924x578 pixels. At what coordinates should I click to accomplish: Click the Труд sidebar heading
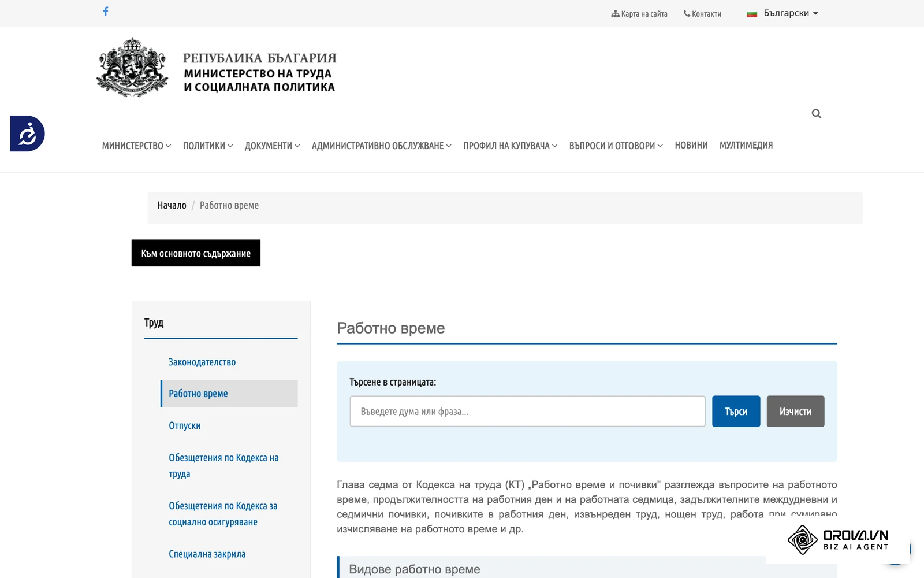[x=154, y=323]
